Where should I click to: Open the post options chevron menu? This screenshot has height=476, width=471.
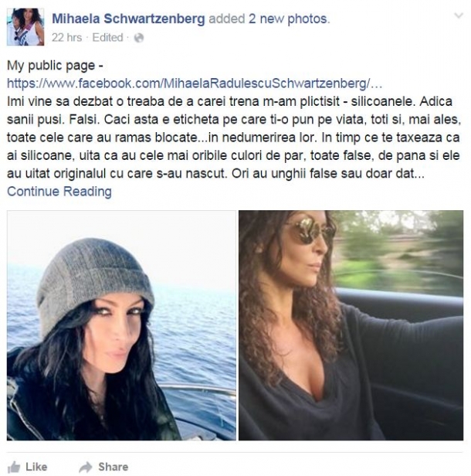click(x=459, y=15)
